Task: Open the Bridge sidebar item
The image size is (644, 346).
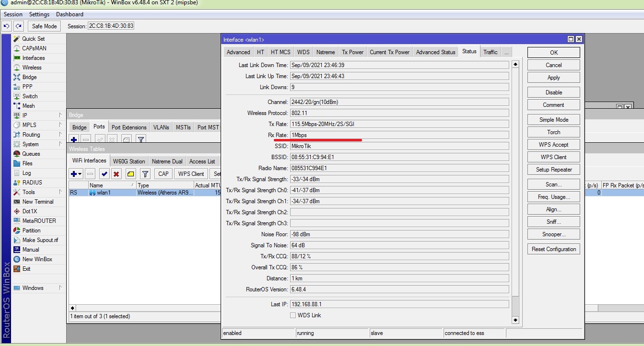Action: click(x=29, y=77)
